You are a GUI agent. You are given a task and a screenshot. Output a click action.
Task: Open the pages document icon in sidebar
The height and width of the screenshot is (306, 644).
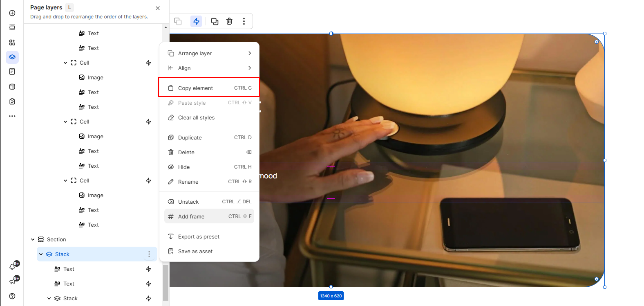click(12, 72)
